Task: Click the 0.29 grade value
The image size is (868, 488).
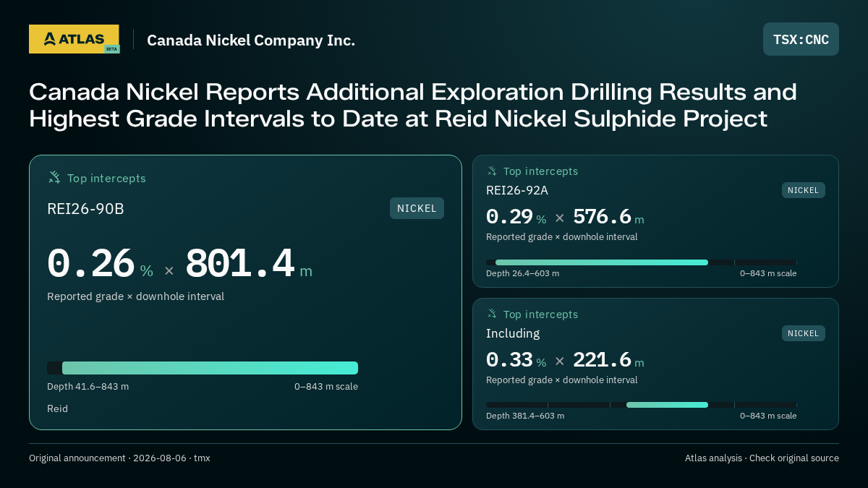Action: 509,216
